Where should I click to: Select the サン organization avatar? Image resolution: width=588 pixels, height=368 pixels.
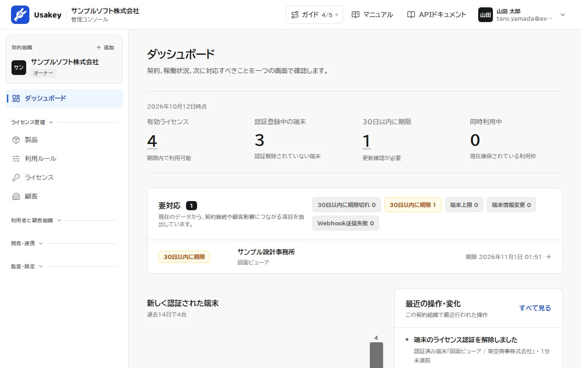19,67
